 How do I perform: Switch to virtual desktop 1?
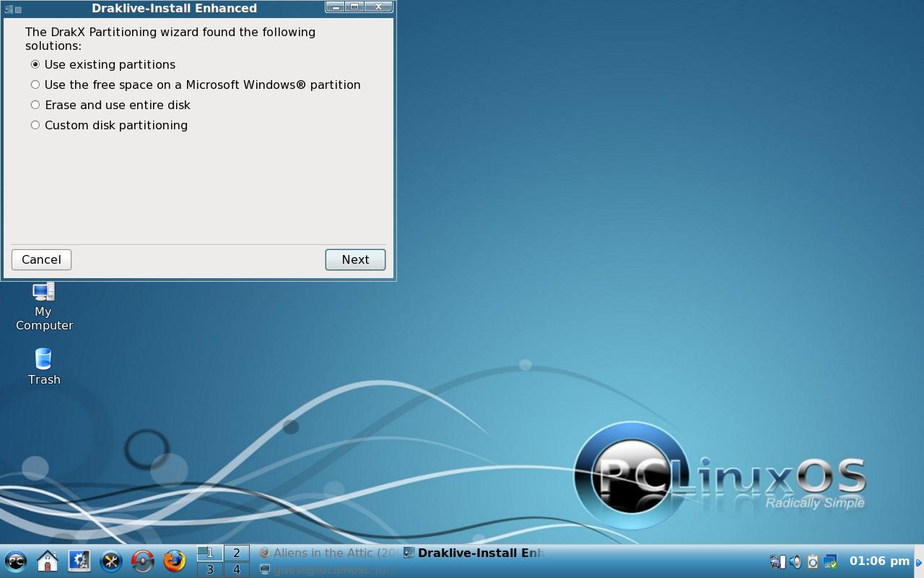(x=210, y=553)
